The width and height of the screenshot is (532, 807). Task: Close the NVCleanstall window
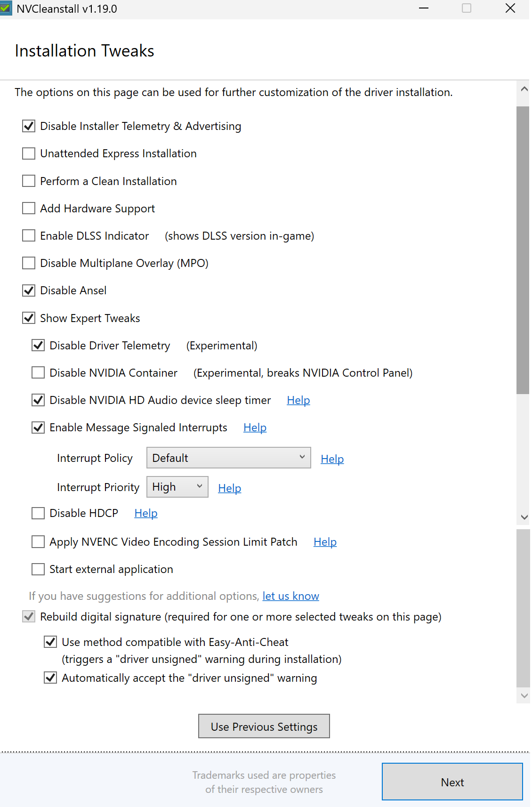[510, 8]
